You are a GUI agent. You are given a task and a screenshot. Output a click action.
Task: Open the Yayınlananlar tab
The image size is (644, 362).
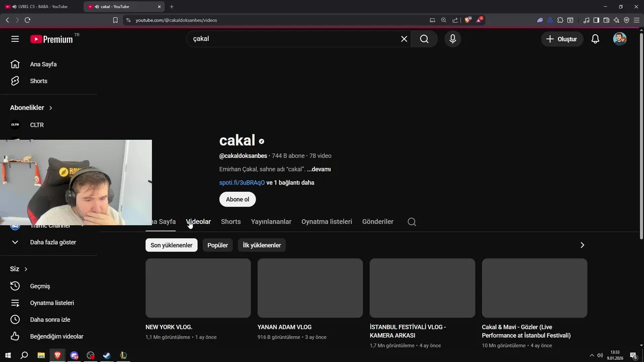[271, 222]
